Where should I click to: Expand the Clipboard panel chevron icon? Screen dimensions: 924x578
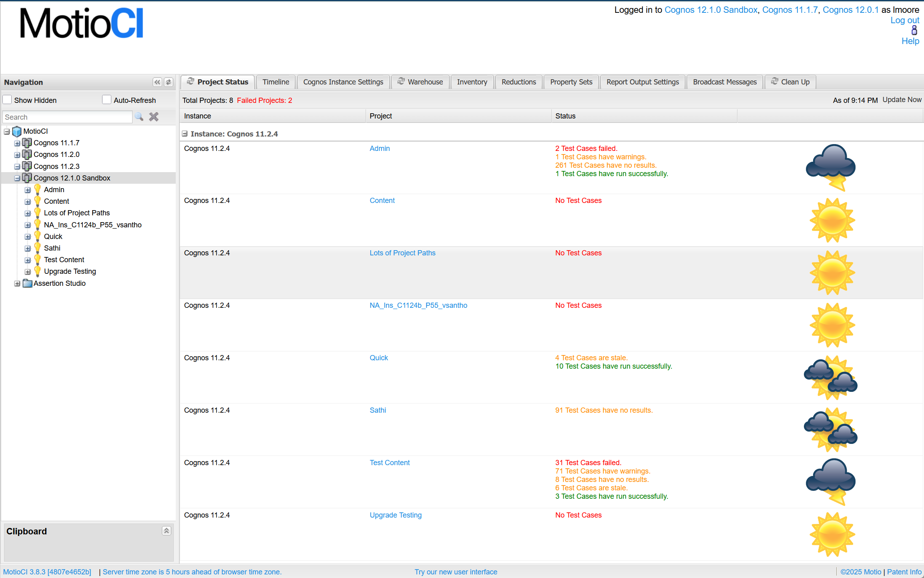167,531
